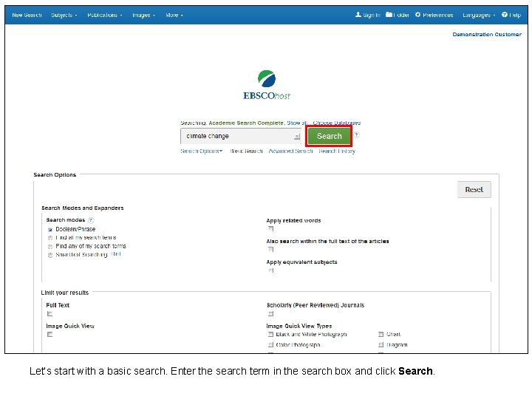Screen dimensions: 532x399
Task: Click the Choose Databases link
Action: pyautogui.click(x=337, y=123)
